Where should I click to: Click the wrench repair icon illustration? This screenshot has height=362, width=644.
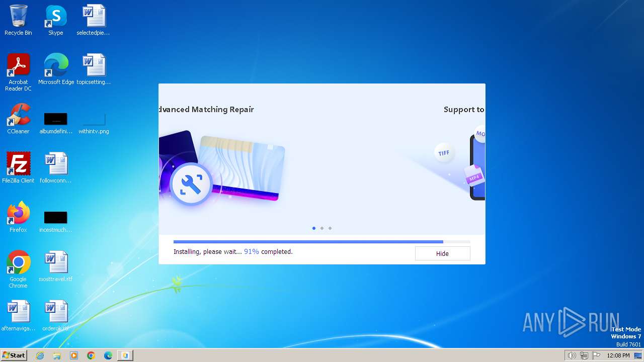(191, 185)
